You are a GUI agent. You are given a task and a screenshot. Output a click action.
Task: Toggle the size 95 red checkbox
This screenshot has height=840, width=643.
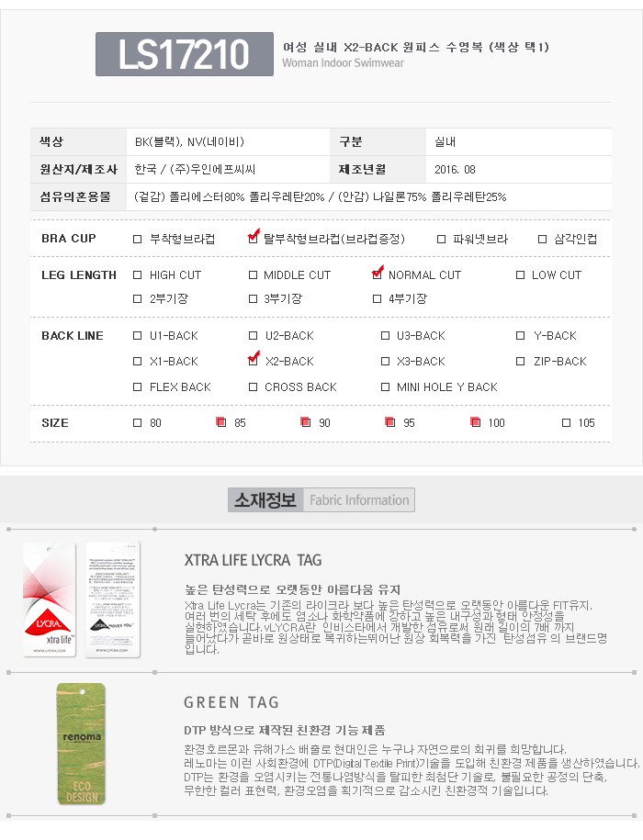[390, 423]
